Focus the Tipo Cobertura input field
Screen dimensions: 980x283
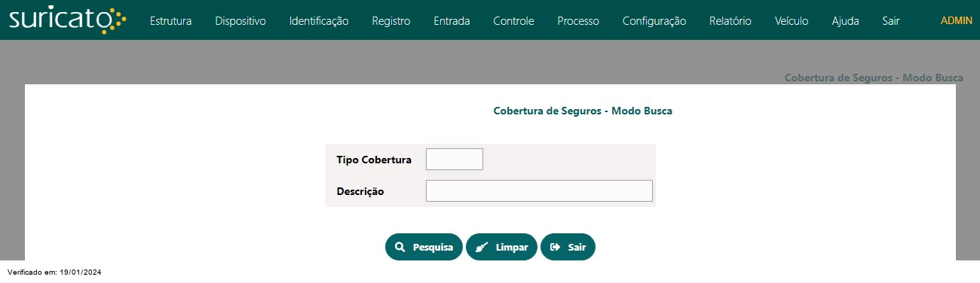(455, 160)
